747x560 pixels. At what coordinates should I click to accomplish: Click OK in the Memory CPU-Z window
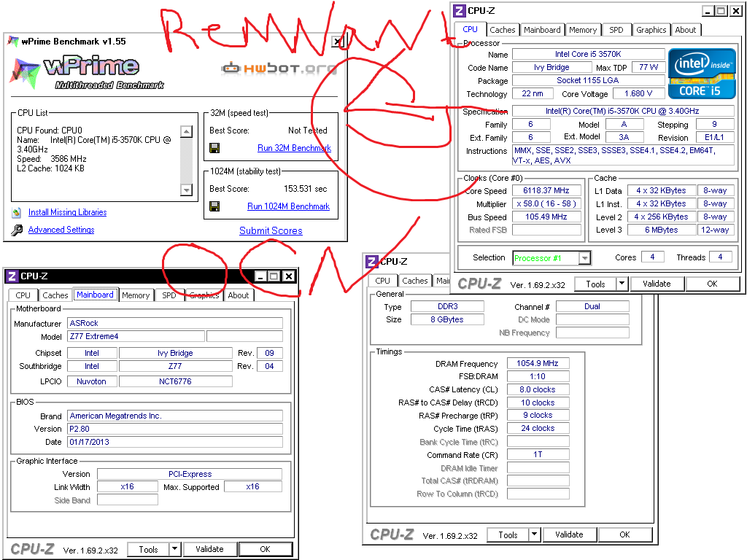point(624,534)
